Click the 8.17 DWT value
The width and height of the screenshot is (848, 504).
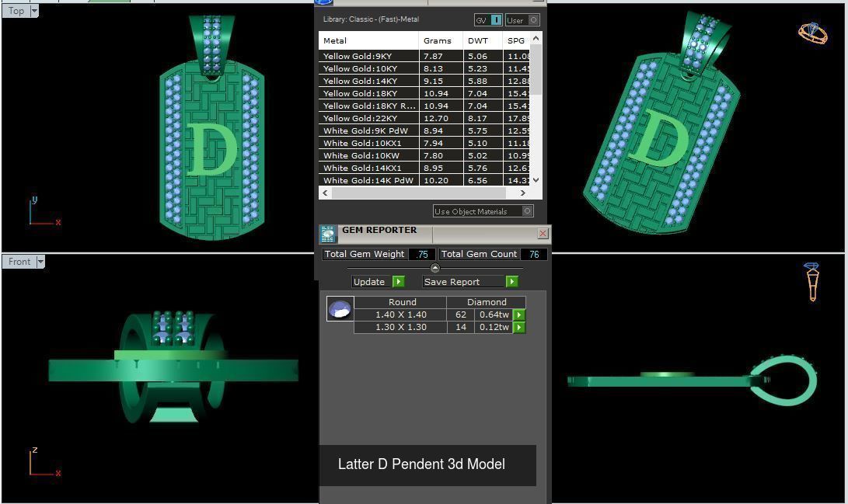coord(477,118)
